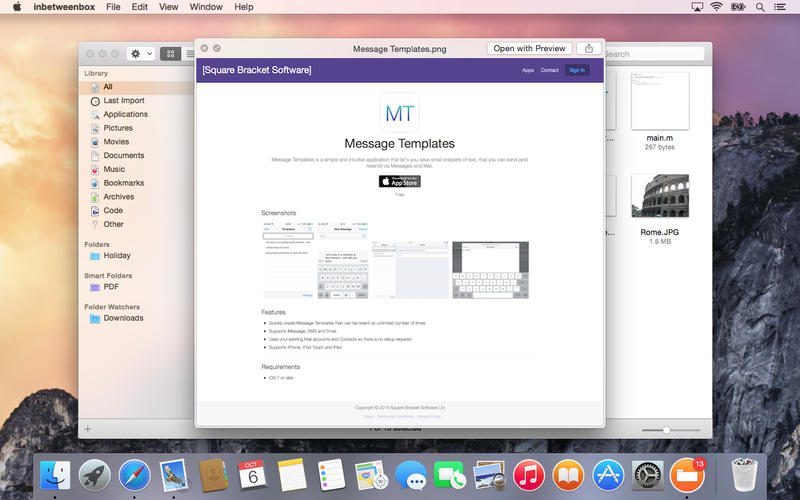Open Maps from the Dock
Image resolution: width=800 pixels, height=500 pixels.
pos(371,476)
